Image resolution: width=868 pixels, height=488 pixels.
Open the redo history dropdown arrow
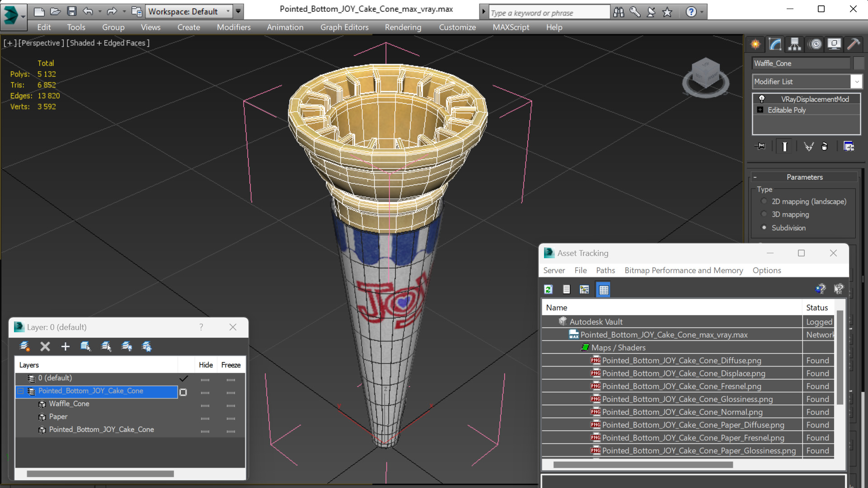(123, 11)
